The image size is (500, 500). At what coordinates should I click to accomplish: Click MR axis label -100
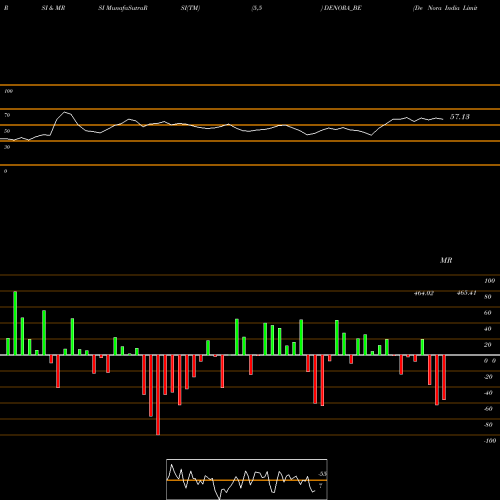(489, 441)
